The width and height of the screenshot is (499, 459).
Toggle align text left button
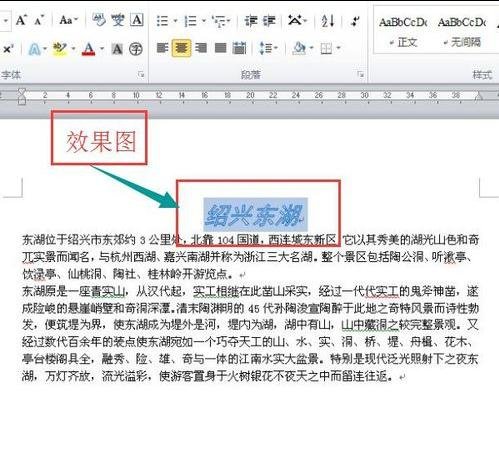(162, 48)
